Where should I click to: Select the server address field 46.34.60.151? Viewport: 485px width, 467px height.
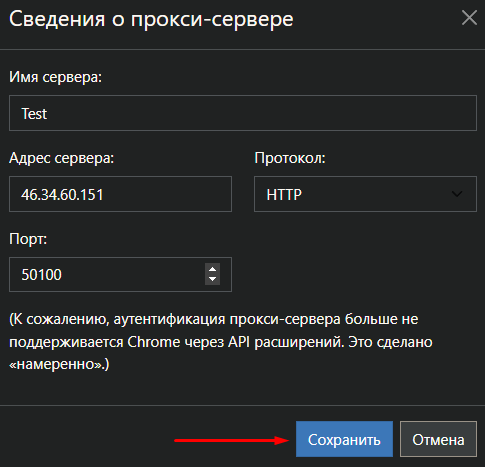click(x=120, y=194)
